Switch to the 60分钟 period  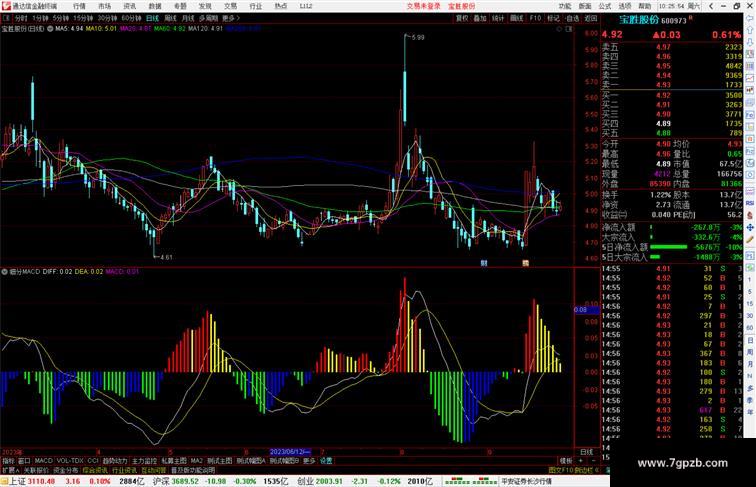[131, 18]
